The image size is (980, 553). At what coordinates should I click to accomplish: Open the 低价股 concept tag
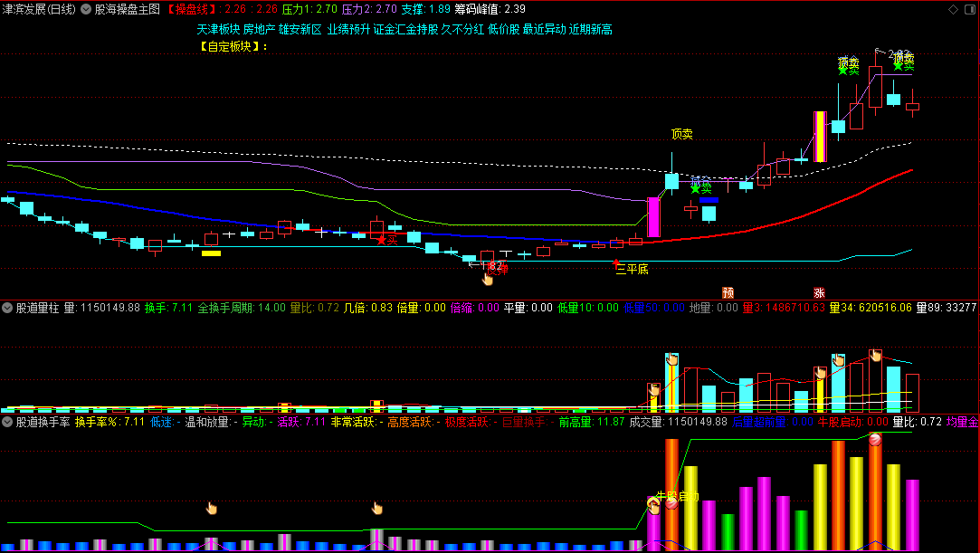[504, 29]
